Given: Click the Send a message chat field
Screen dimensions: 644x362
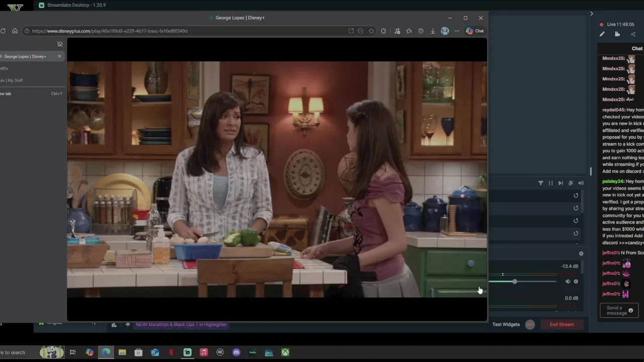Looking at the screenshot, I should point(614,311).
